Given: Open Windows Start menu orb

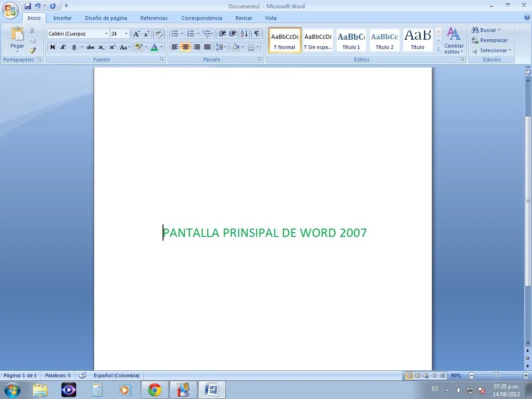Looking at the screenshot, I should (x=12, y=390).
